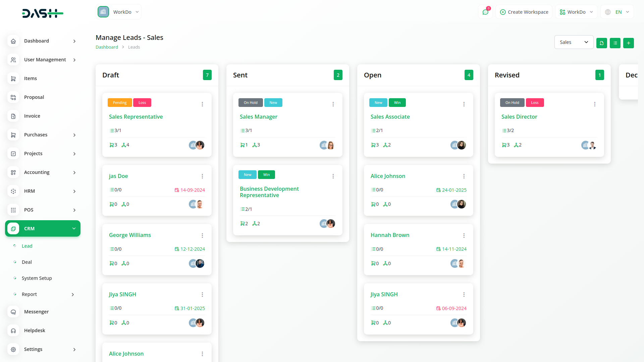
Task: Open the messages chat icon with notification badge
Action: (x=485, y=12)
